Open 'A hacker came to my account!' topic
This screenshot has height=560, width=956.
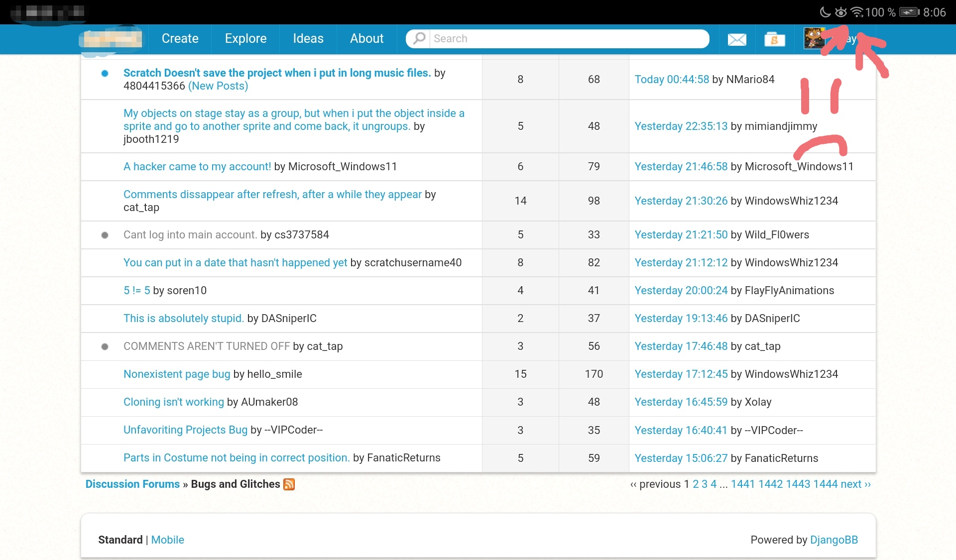[x=197, y=166]
